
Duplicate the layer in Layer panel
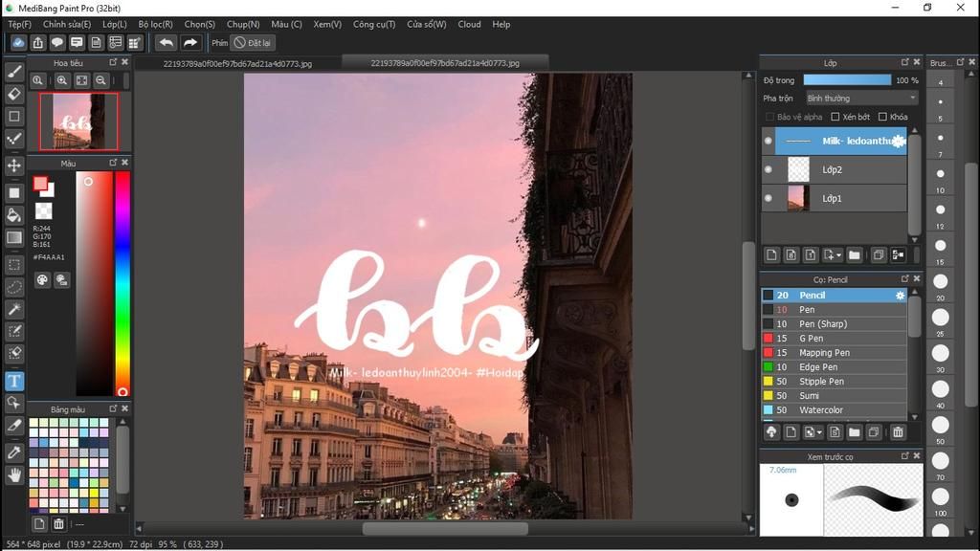[x=879, y=254]
